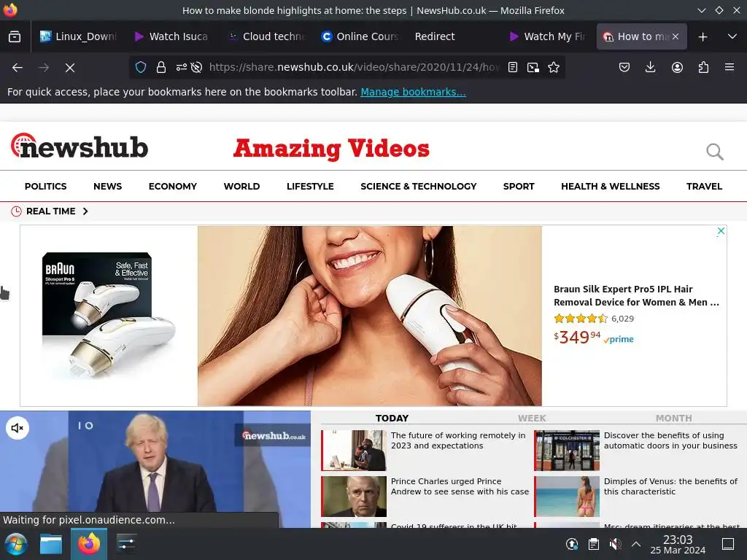The image size is (747, 560).
Task: Open the LIFESTYLE section
Action: (310, 186)
